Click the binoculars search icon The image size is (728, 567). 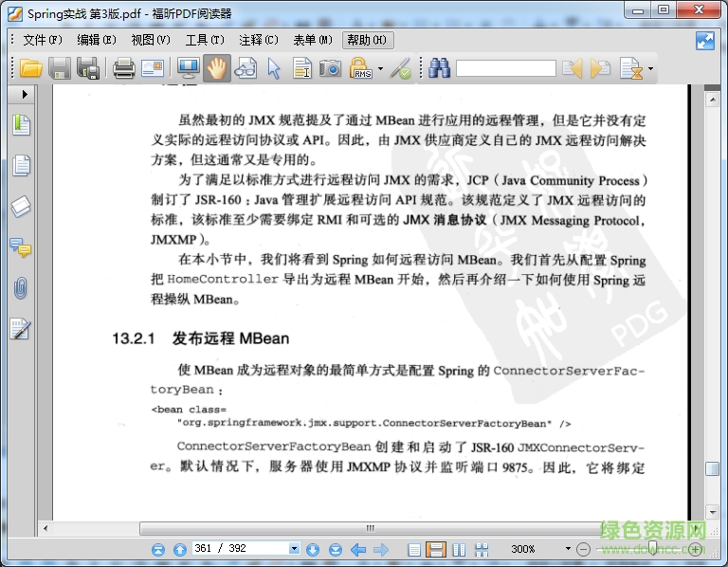pos(439,68)
